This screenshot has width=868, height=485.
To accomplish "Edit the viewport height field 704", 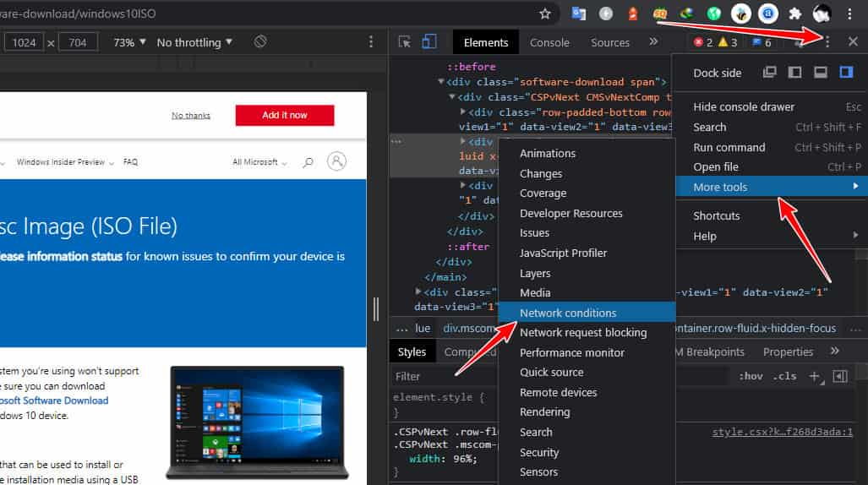I will [78, 42].
